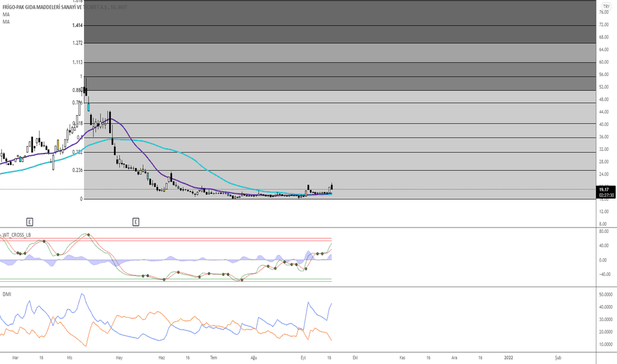Click the 0.236 Fibonacci level label

click(77, 170)
